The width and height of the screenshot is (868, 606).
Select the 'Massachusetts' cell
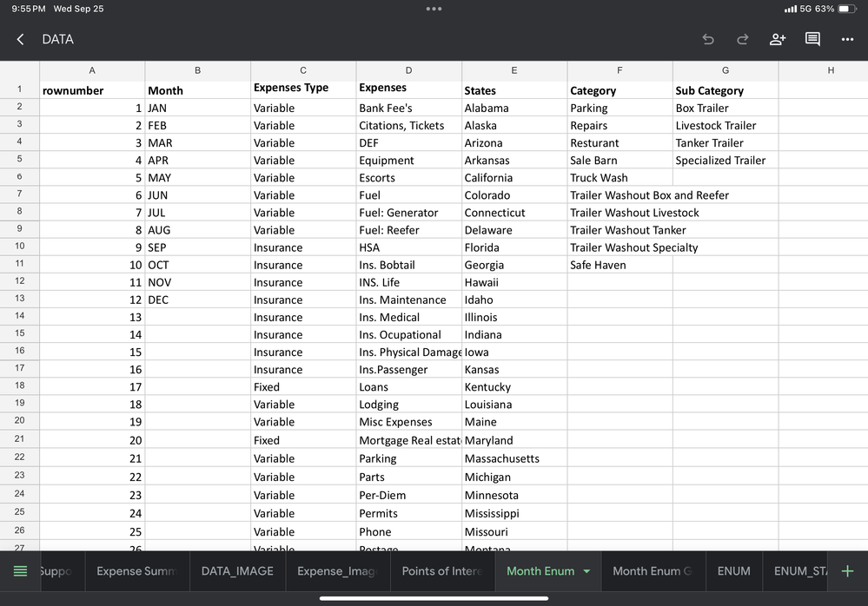514,458
